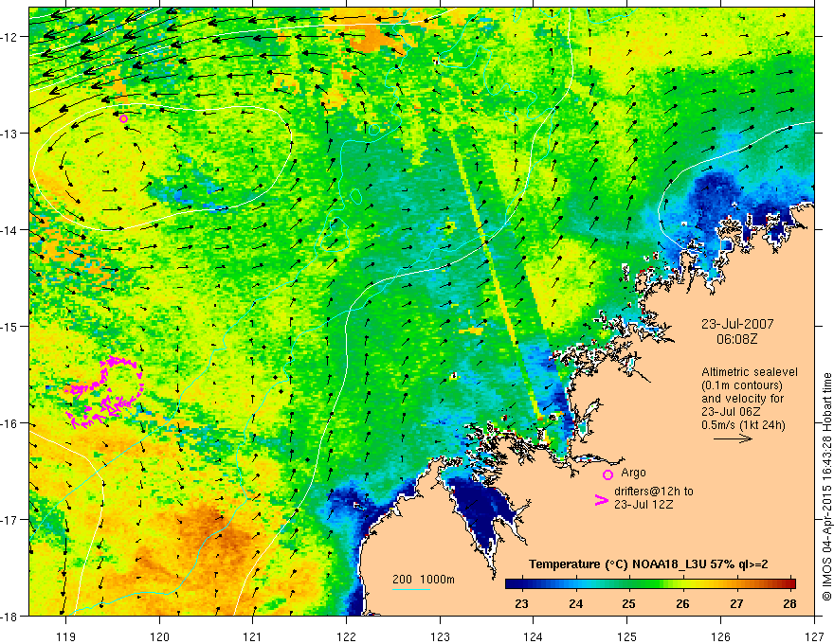Click longitude axis label 119

(x=66, y=636)
